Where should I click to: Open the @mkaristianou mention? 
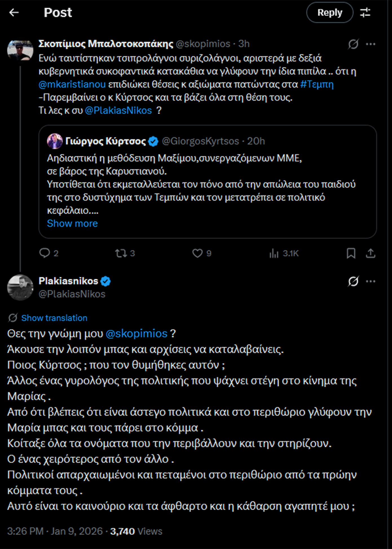point(72,84)
